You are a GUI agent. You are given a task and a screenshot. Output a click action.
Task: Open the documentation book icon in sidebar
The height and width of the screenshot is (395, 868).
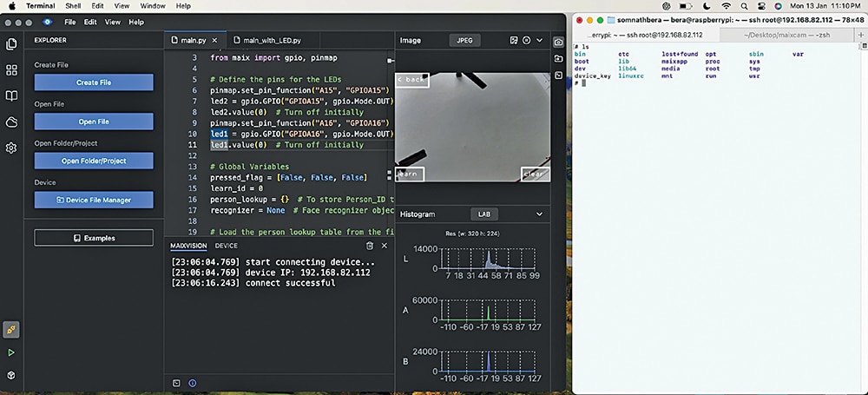coord(11,95)
